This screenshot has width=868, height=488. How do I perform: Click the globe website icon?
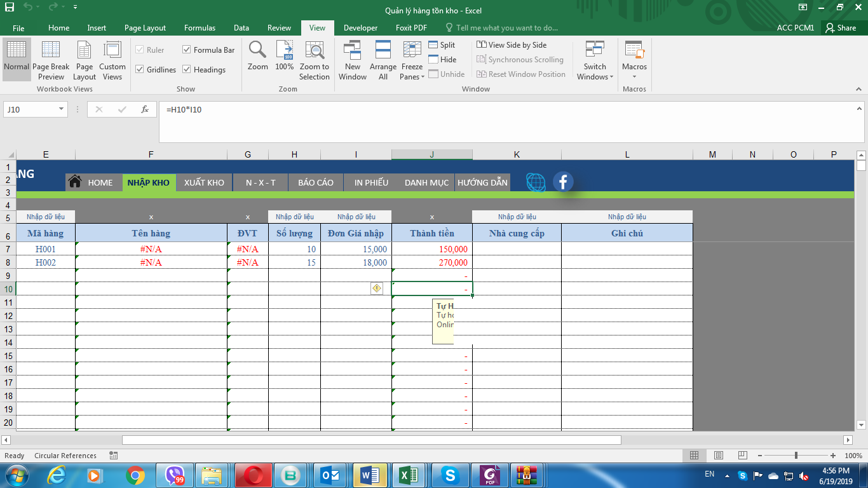coord(536,182)
